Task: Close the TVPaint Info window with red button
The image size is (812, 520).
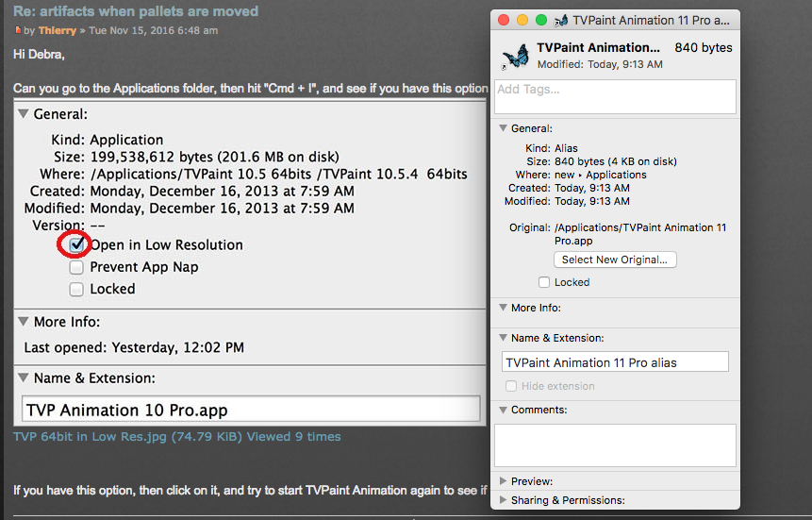Action: [x=504, y=20]
